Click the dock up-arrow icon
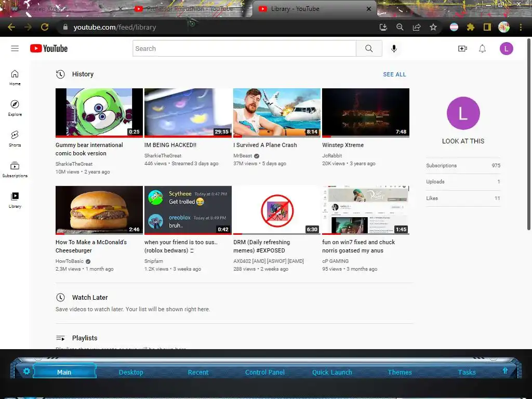532x399 pixels. [x=505, y=370]
